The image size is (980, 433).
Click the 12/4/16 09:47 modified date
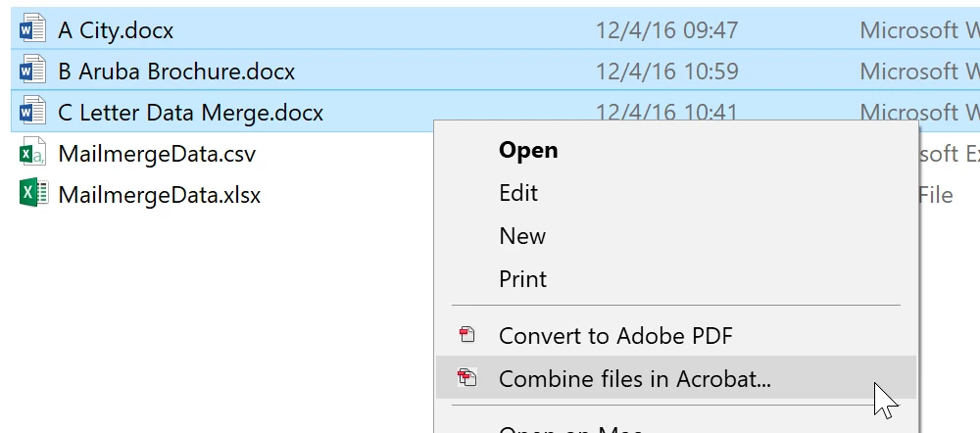pyautogui.click(x=666, y=30)
